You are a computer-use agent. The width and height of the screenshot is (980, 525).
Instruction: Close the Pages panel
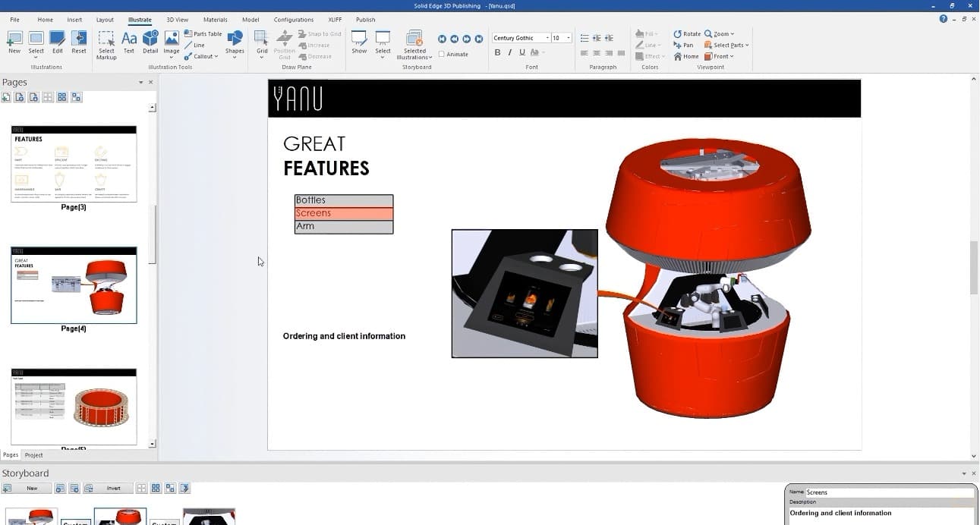pyautogui.click(x=150, y=82)
